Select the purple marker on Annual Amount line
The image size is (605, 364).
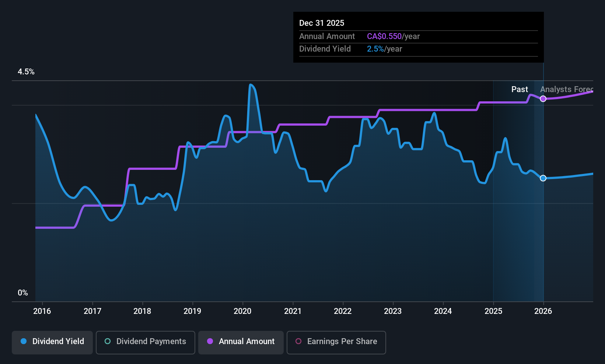(x=543, y=98)
